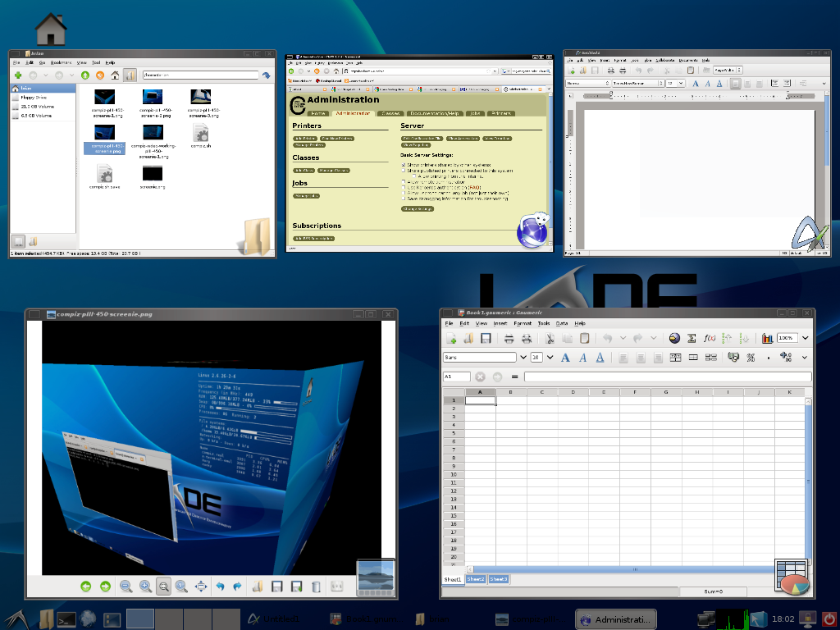This screenshot has height=630, width=840.
Task: Open the zoom combo box in word processor toolbar
Action: [x=728, y=71]
